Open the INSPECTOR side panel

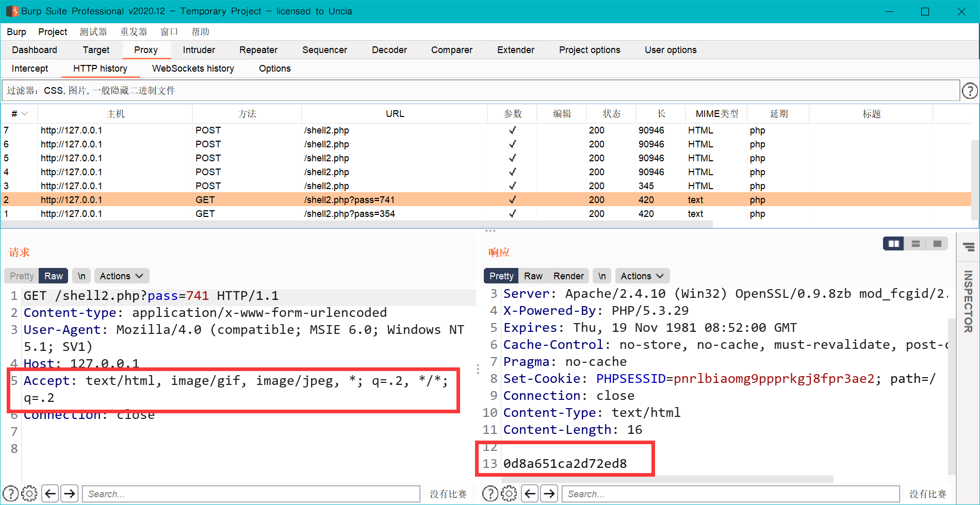(x=968, y=301)
